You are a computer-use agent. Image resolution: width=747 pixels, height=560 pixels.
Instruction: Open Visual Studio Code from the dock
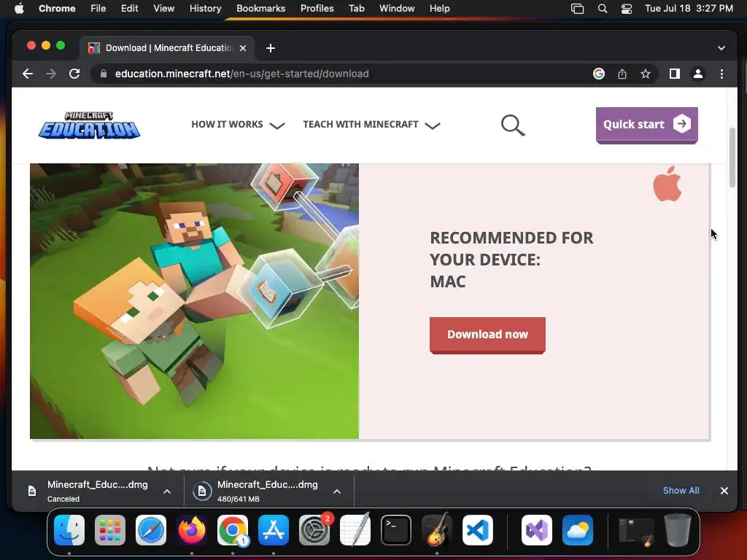(478, 530)
